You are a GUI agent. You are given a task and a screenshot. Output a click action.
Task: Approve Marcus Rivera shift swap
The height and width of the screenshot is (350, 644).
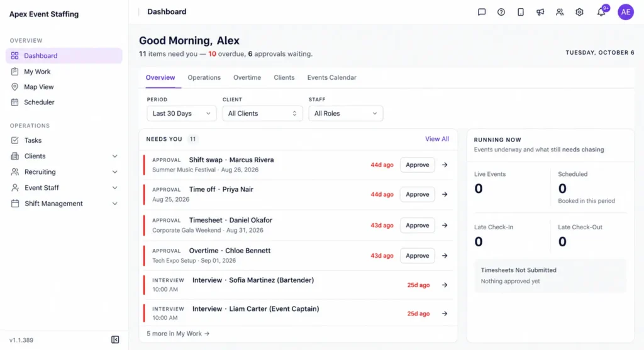(x=418, y=165)
